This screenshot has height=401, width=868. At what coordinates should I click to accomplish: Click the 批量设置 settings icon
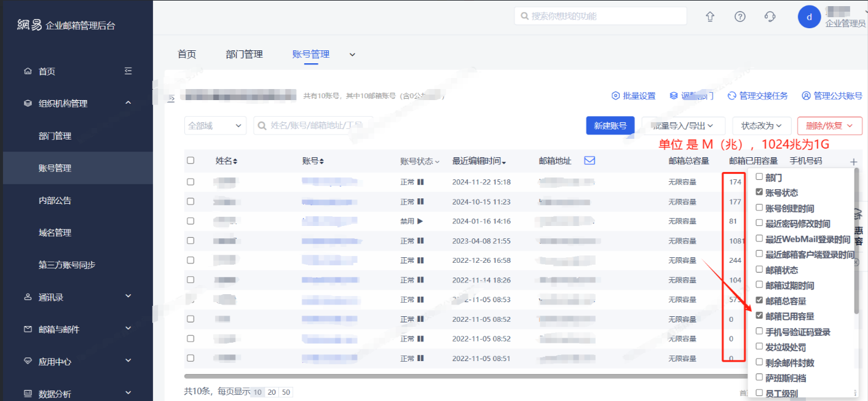point(616,96)
